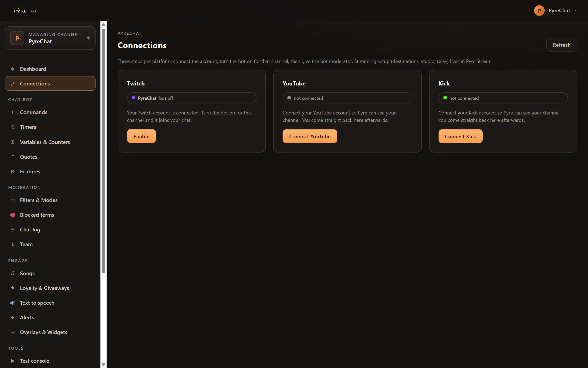Click the Variables & Counters sigma icon
This screenshot has width=588, height=368.
click(13, 142)
